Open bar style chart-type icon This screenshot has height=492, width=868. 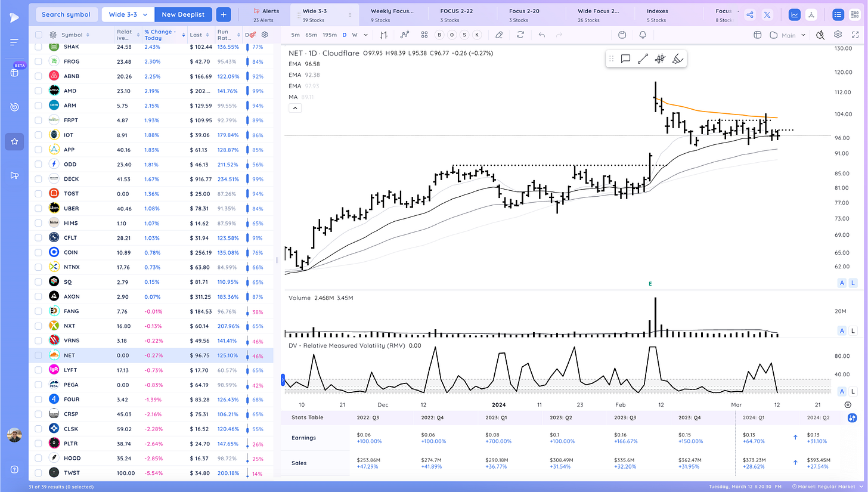[385, 35]
